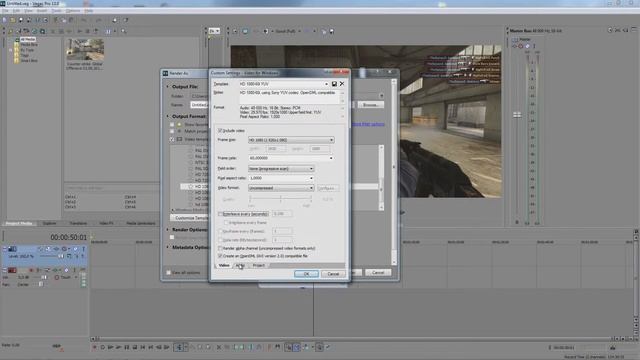Screen dimensions: 640x360
Task: Open the Tools menu
Action: coord(56,11)
